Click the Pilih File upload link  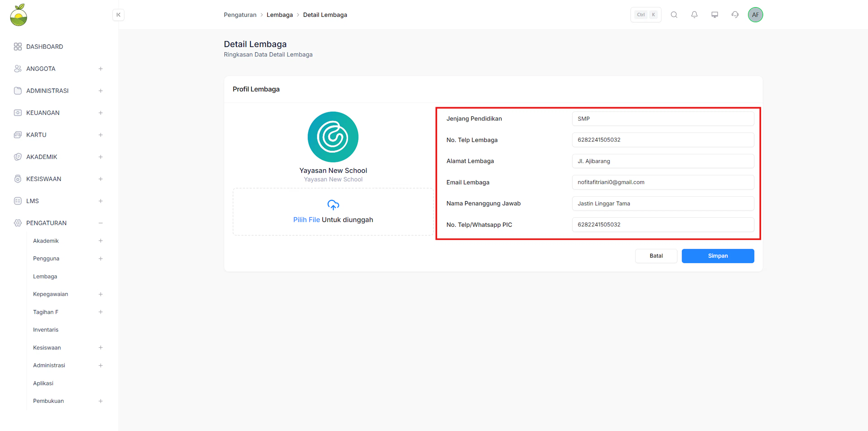tap(306, 220)
